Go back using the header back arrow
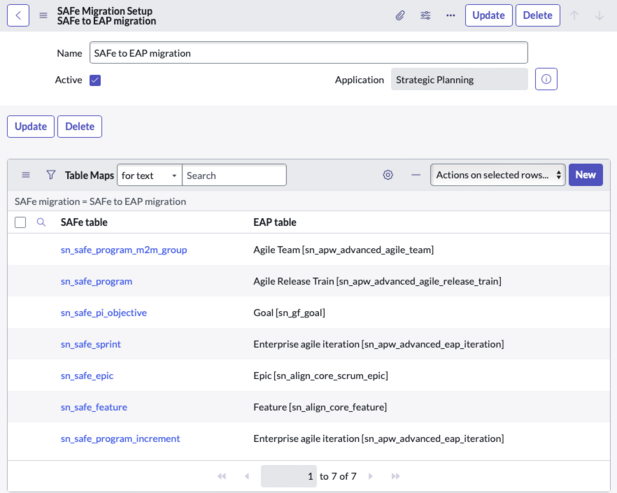The image size is (617, 493). 18,16
